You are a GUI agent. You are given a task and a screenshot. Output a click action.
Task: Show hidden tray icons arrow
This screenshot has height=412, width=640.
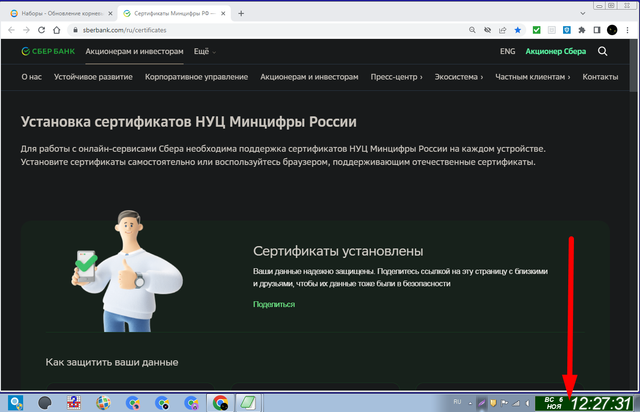pos(470,403)
